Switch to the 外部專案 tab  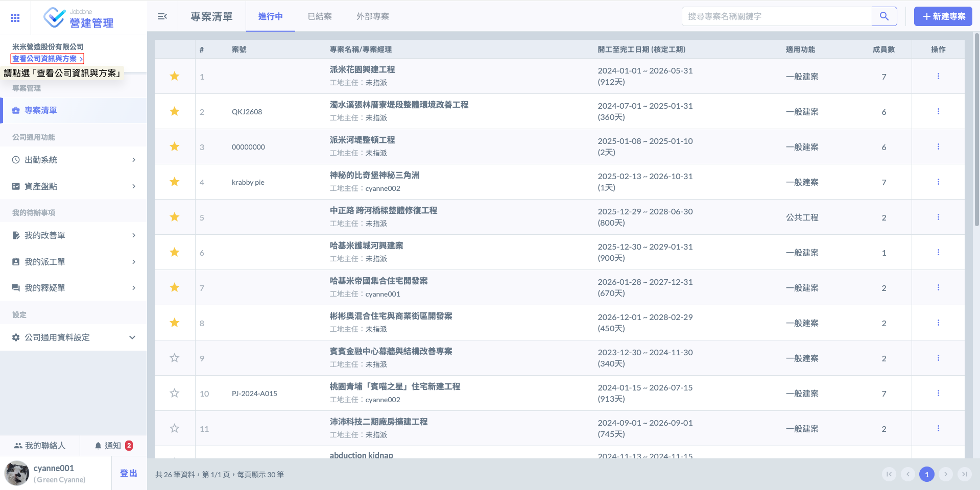click(x=372, y=16)
